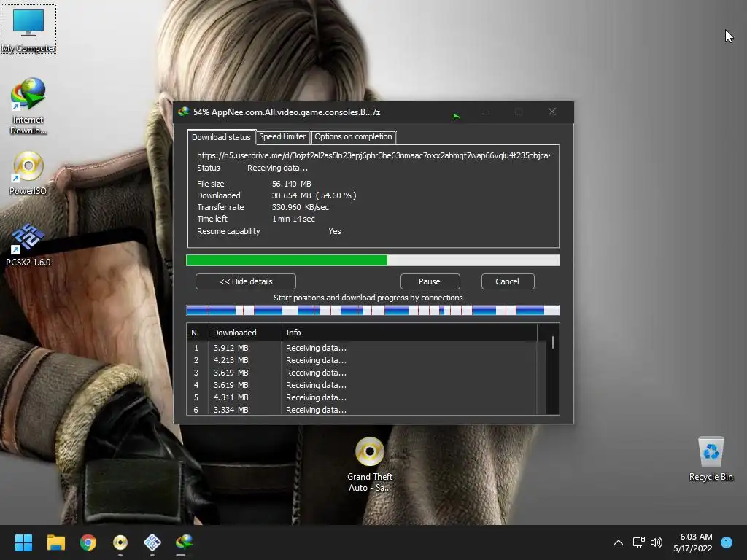Click Hide details button
This screenshot has width=747, height=560.
pyautogui.click(x=246, y=281)
